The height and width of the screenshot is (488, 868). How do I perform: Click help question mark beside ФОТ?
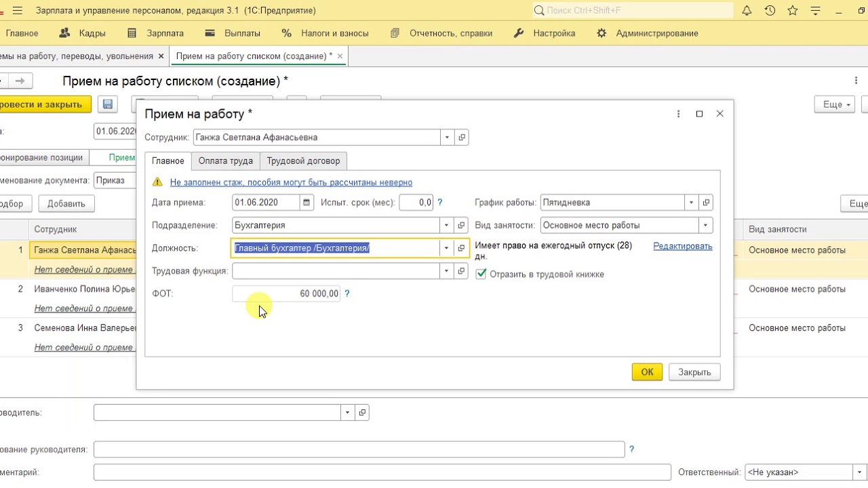point(347,293)
